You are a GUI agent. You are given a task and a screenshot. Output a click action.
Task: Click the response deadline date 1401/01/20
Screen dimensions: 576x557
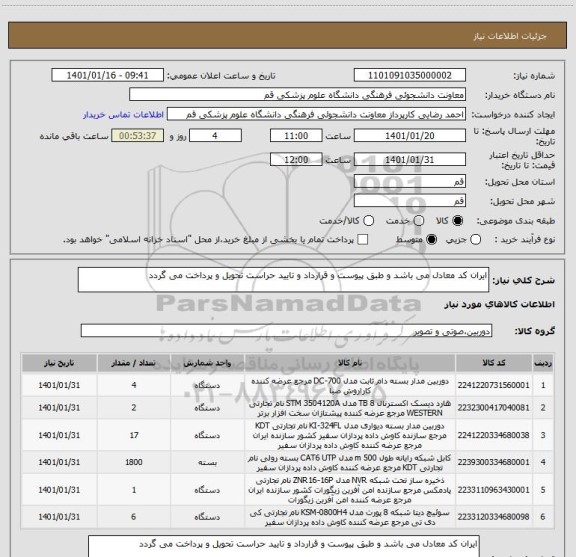pos(410,136)
